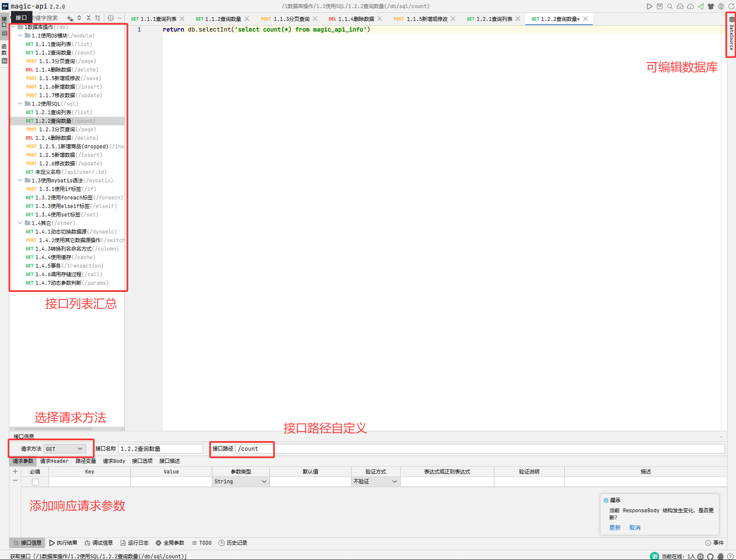Click the QQ penguin icon in status bar
The image size is (736, 560).
point(721,556)
